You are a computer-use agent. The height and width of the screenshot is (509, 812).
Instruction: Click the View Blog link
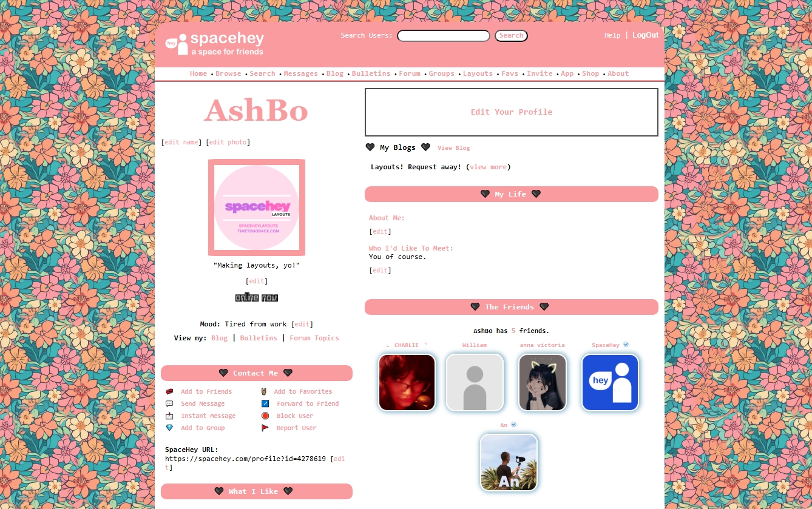(x=454, y=148)
